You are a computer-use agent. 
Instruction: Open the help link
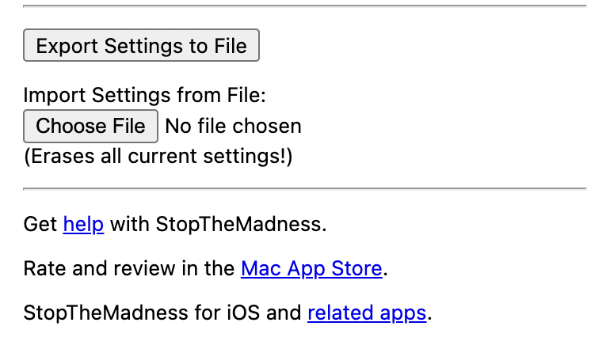(83, 224)
